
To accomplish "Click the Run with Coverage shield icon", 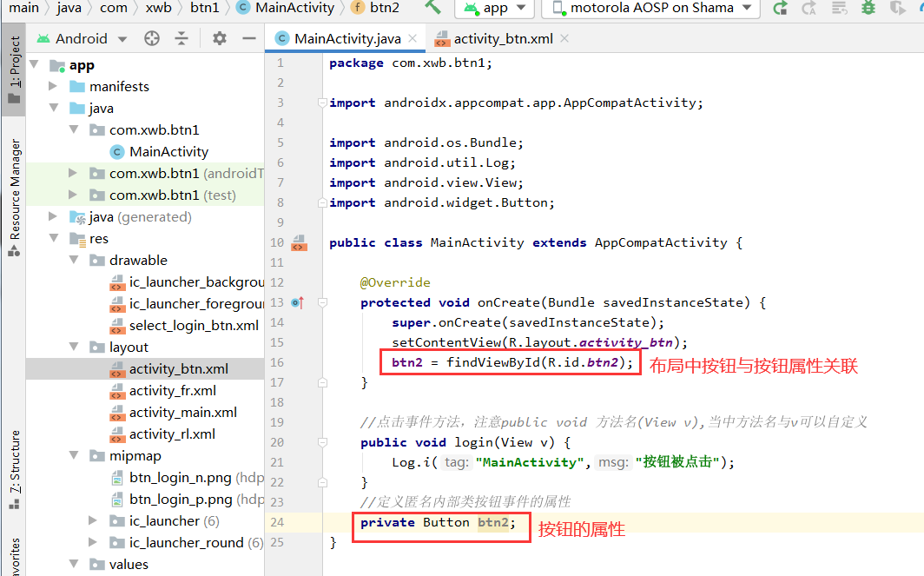I will (897, 9).
